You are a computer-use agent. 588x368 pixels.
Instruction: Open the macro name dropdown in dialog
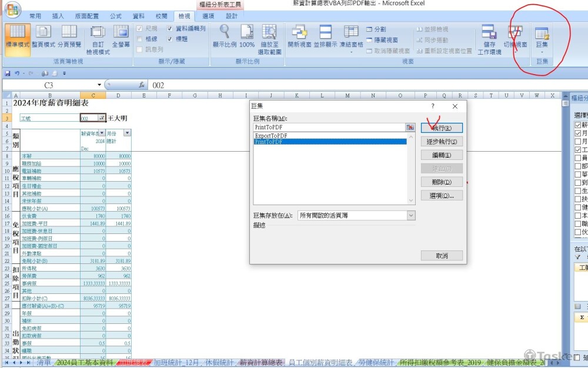(x=410, y=127)
